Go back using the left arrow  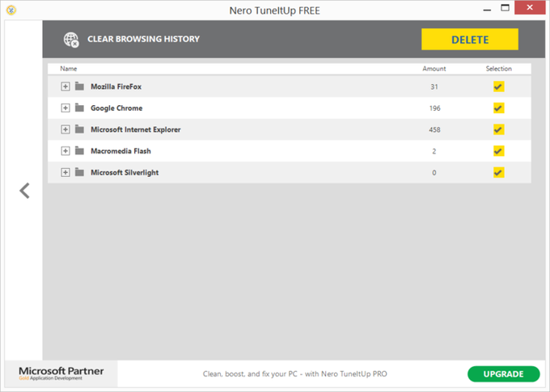tap(24, 191)
